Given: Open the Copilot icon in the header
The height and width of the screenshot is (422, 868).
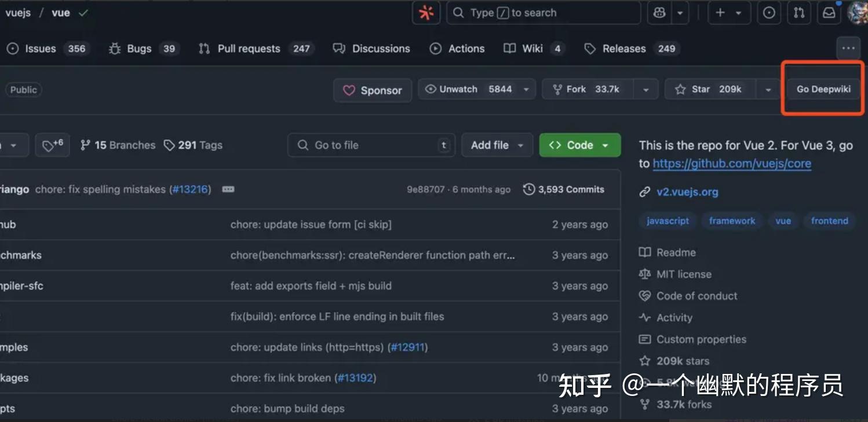Looking at the screenshot, I should pos(659,12).
